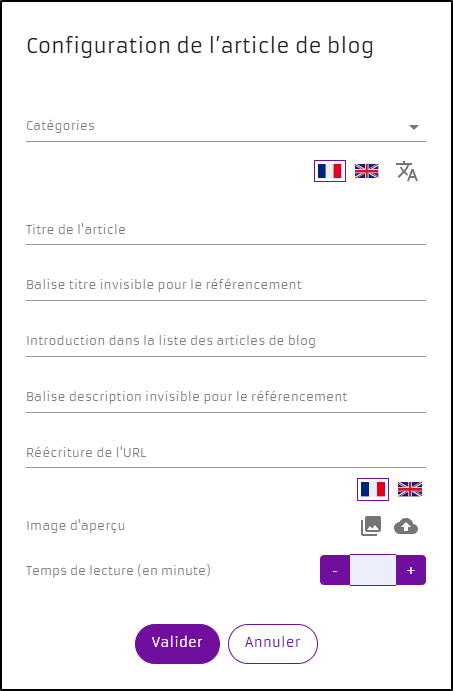Image resolution: width=453 pixels, height=691 pixels.
Task: Click the reading time number field
Action: point(373,570)
